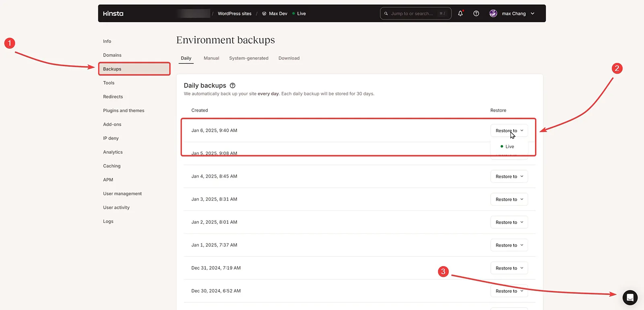Open Logs in the sidebar

[x=108, y=221]
